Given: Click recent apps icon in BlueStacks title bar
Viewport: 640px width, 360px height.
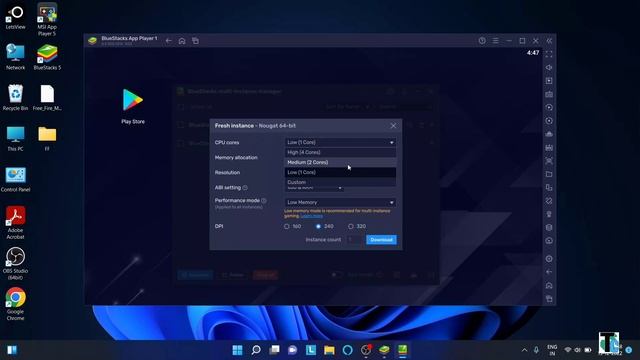Looking at the screenshot, I should (x=196, y=41).
